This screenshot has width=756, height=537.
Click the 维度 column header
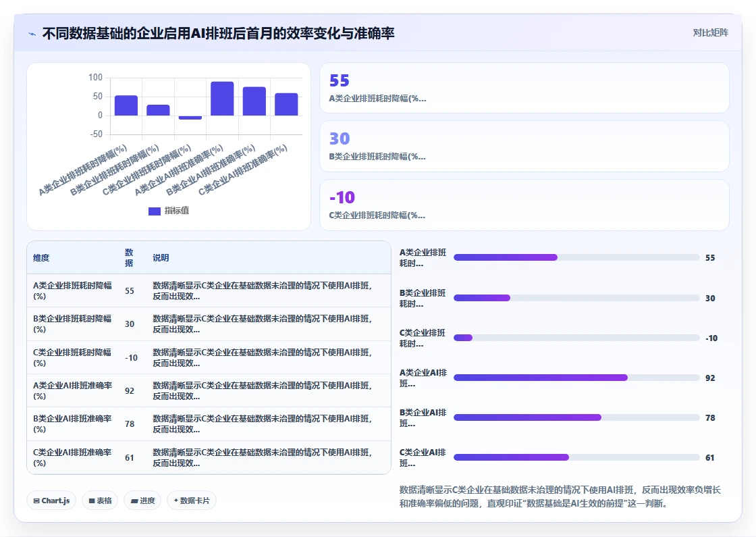pos(41,257)
